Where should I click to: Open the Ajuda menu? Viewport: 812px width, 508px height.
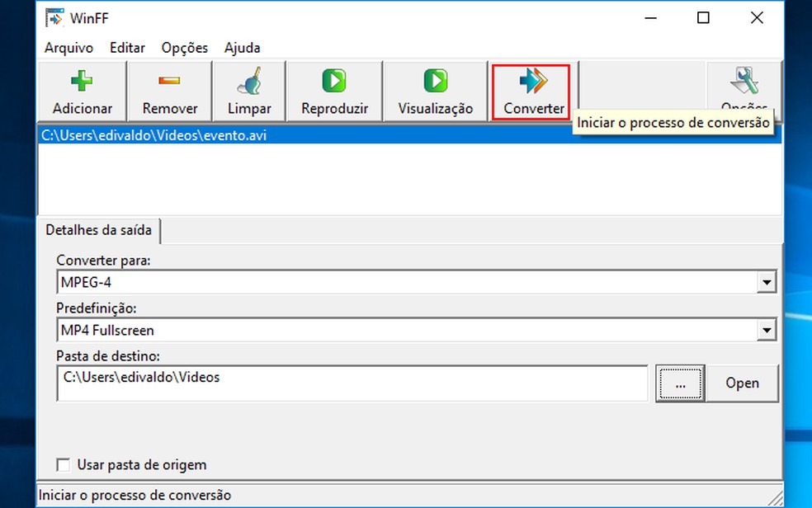241,48
